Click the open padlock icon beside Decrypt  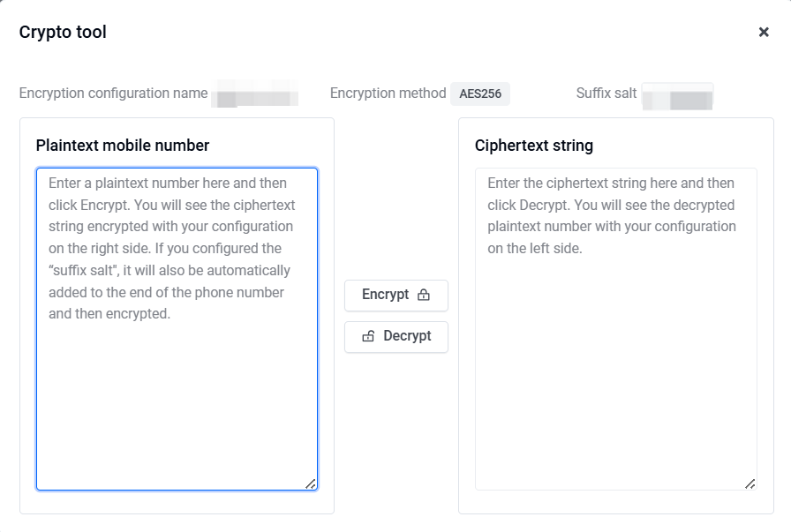coord(369,336)
